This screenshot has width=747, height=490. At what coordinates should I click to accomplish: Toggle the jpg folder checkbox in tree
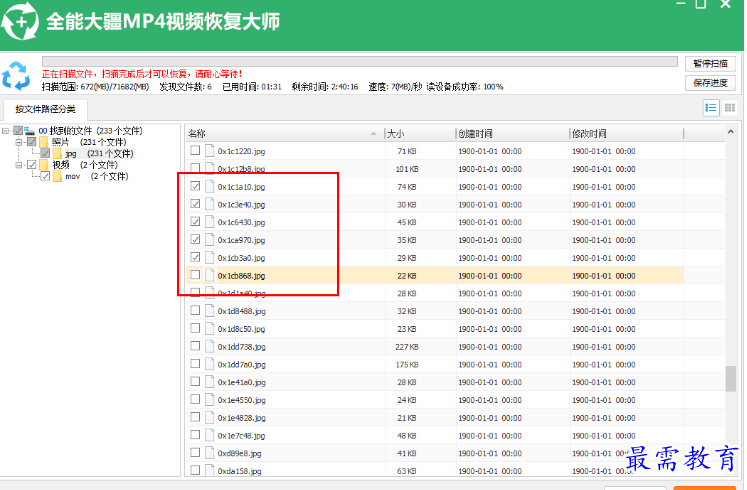[45, 153]
